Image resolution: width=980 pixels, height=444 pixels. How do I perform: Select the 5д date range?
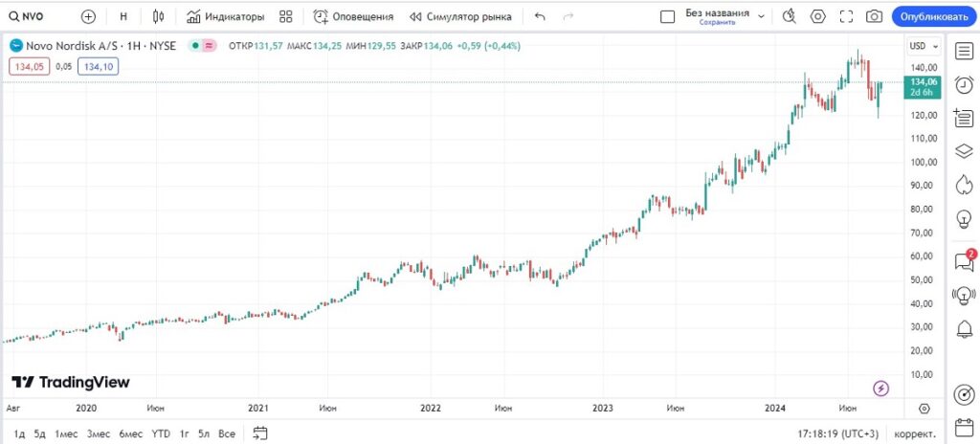40,433
